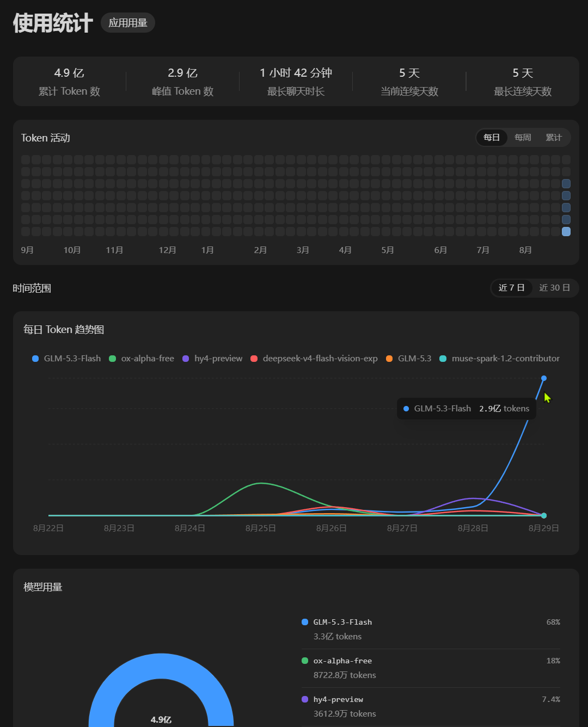The height and width of the screenshot is (727, 588).
Task: Select the 近 30 日 time range
Action: [x=555, y=288]
